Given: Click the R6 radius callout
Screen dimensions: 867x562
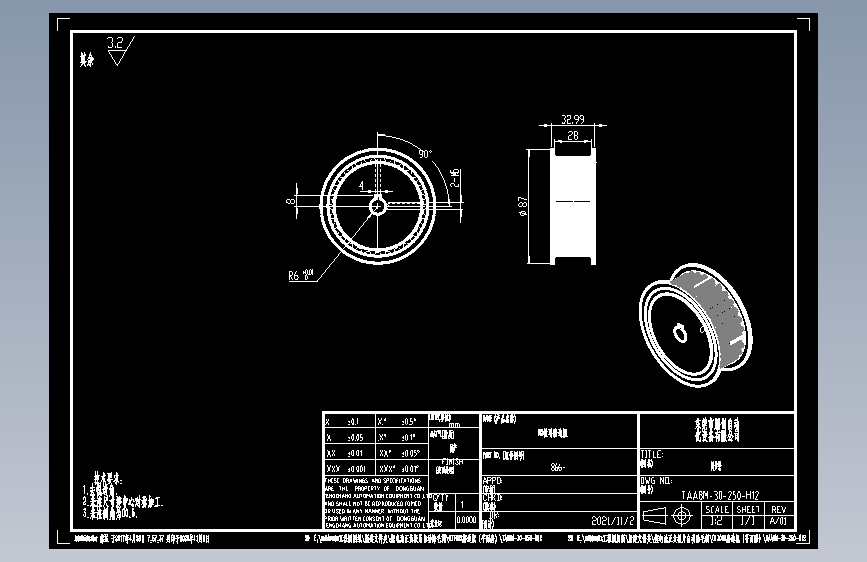Looking at the screenshot, I should click(x=301, y=274).
